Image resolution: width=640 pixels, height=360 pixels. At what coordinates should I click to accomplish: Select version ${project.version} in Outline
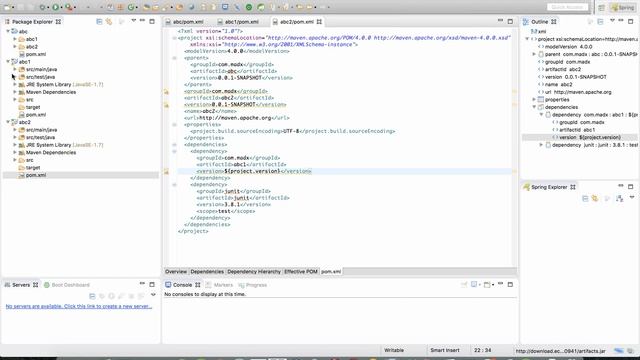coord(589,138)
